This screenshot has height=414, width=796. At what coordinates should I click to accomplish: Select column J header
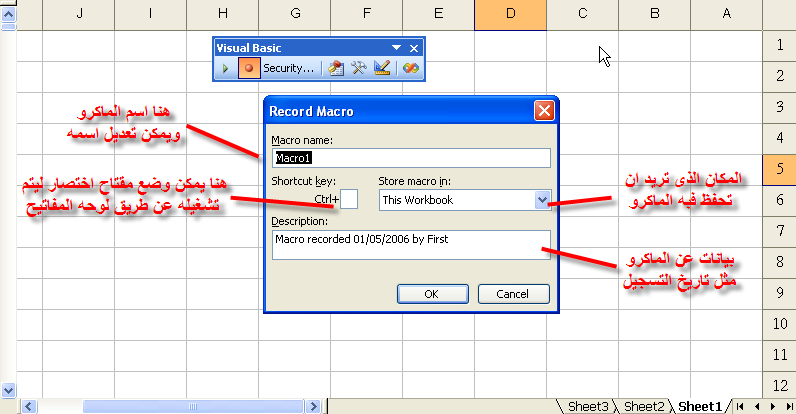click(x=79, y=15)
